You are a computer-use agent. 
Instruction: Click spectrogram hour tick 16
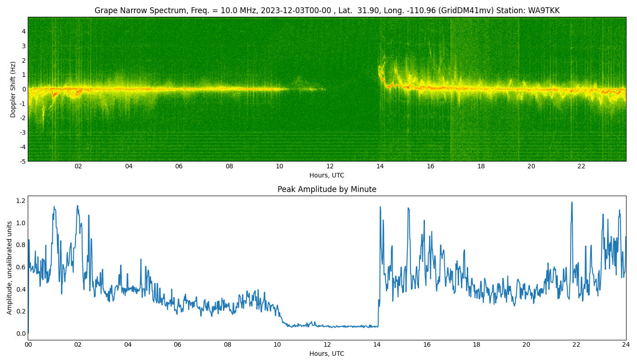coord(430,167)
